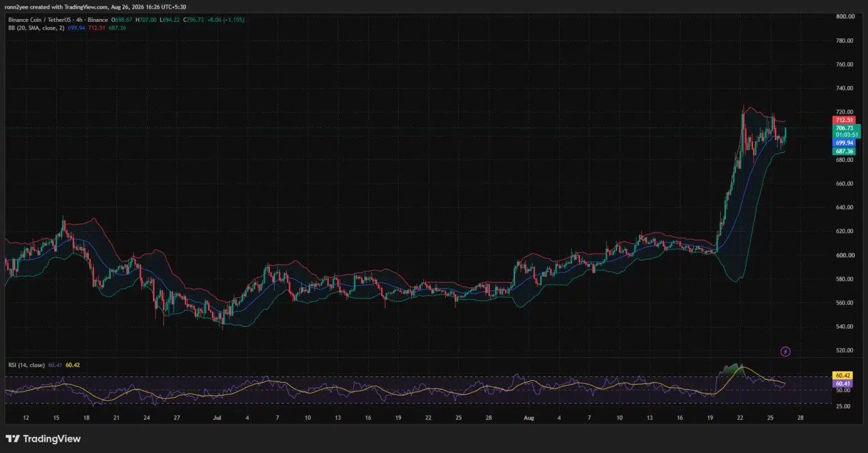Click green 687.36 in the BB legend
This screenshot has height=453, width=868.
click(x=116, y=28)
